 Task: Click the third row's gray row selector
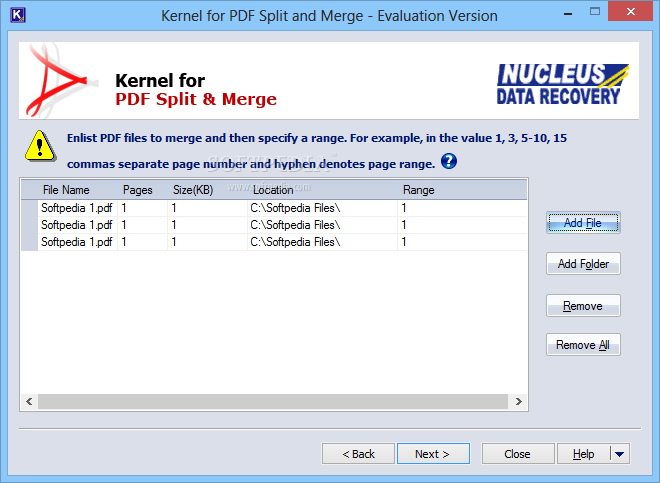point(29,242)
